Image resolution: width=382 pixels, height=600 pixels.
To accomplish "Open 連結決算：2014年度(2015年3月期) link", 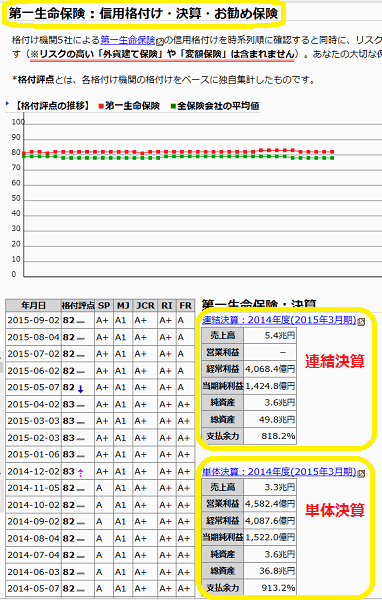I will [x=279, y=320].
